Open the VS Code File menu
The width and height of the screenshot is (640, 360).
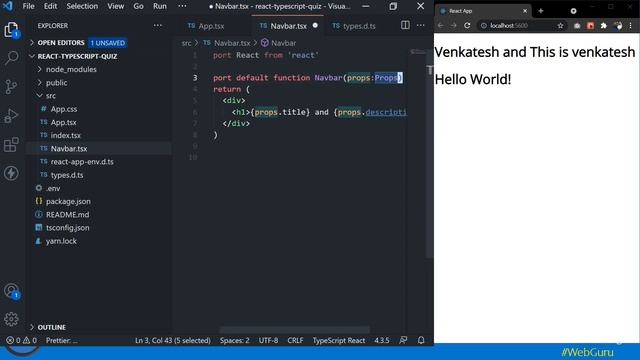tap(29, 6)
